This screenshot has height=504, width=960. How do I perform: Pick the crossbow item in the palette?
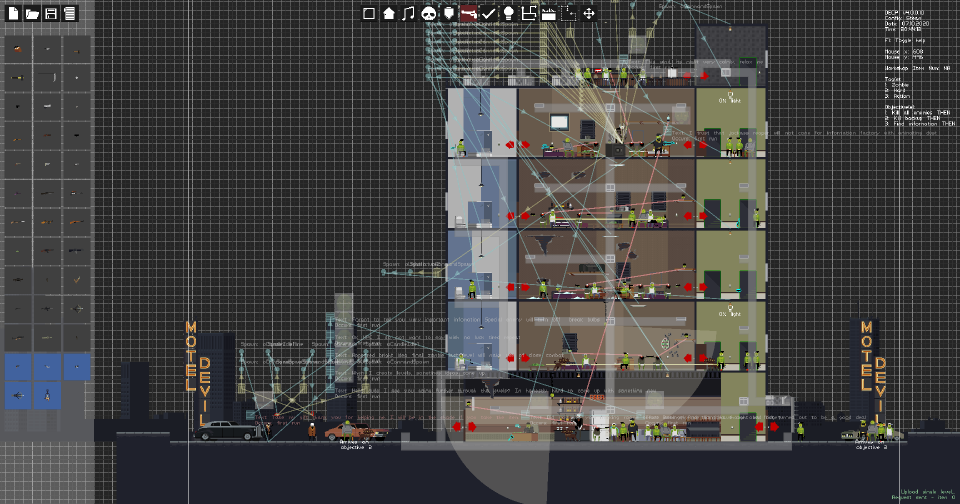tap(77, 309)
